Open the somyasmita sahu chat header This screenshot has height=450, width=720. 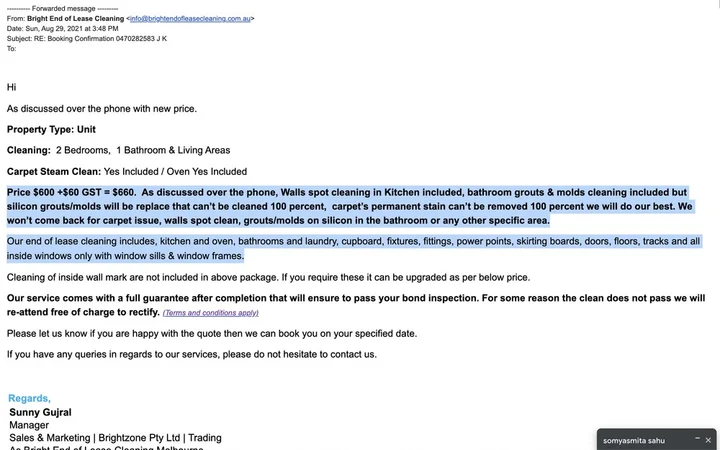coord(634,440)
